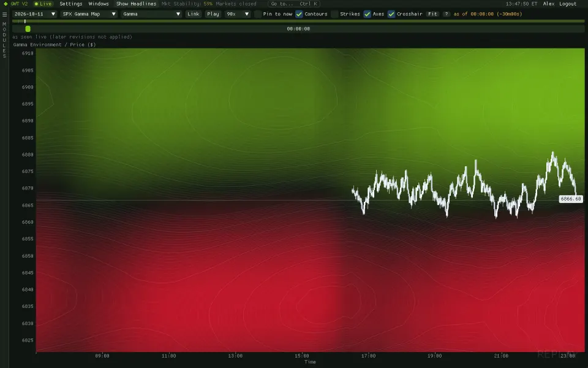Click the Gamma Environment / Price ($) title
This screenshot has width=588, height=368.
[x=55, y=45]
